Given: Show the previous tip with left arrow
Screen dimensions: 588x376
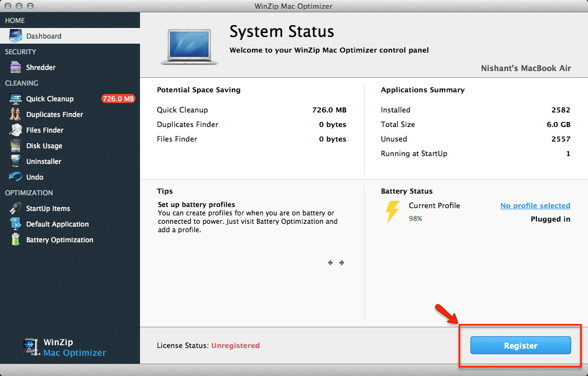Looking at the screenshot, I should (330, 262).
